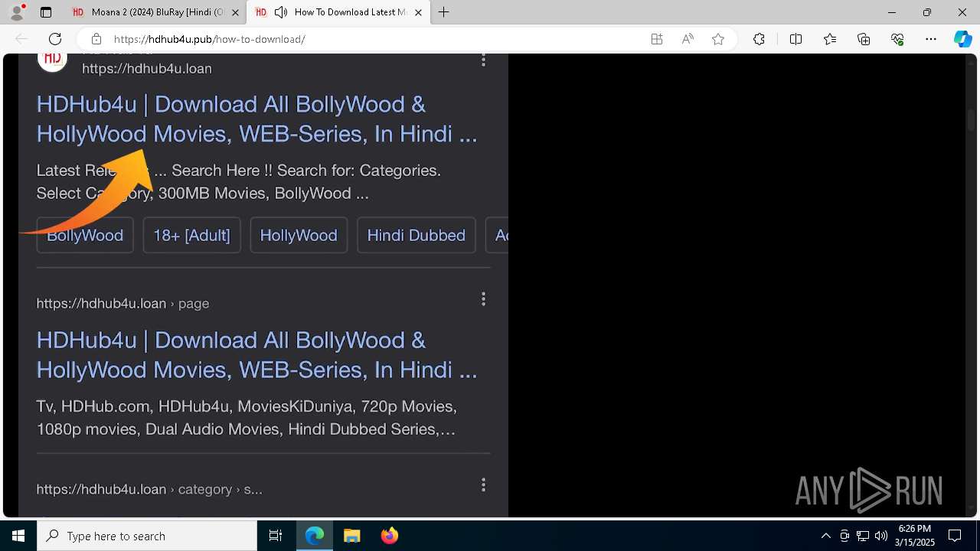This screenshot has height=551, width=980.
Task: Open the tab actions menu icon
Action: coord(46,12)
